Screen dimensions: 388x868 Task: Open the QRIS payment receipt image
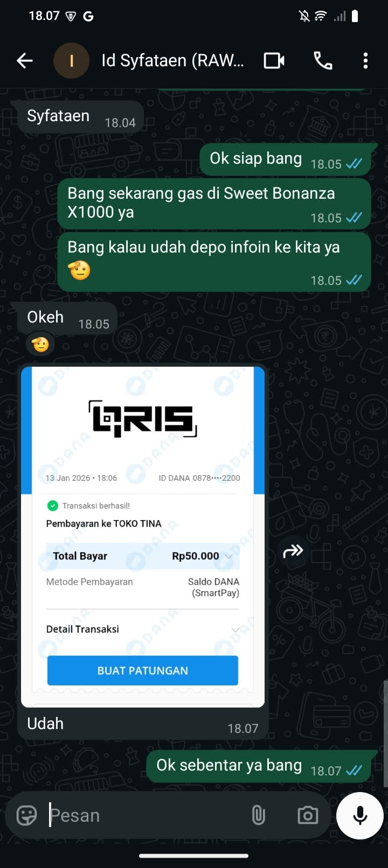[x=143, y=537]
